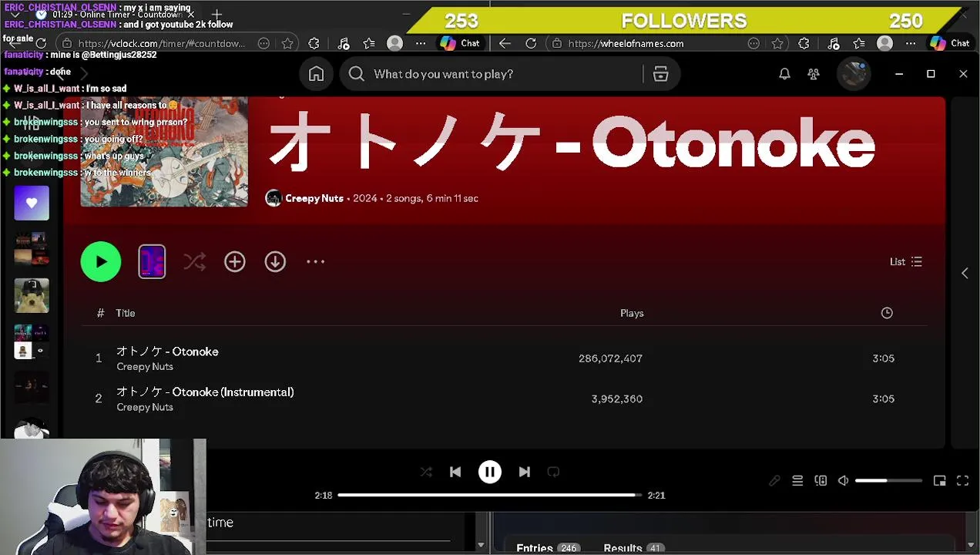Download the Otonoke album
This screenshot has height=555, width=980.
[x=275, y=262]
